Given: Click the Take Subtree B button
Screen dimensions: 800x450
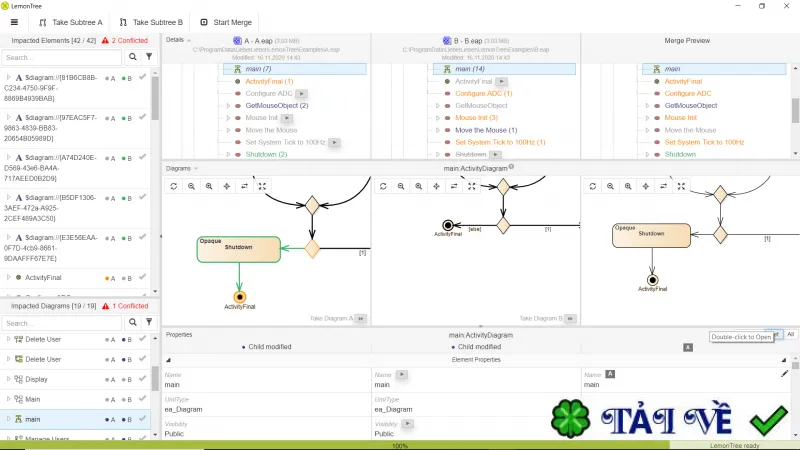Looking at the screenshot, I should point(151,22).
